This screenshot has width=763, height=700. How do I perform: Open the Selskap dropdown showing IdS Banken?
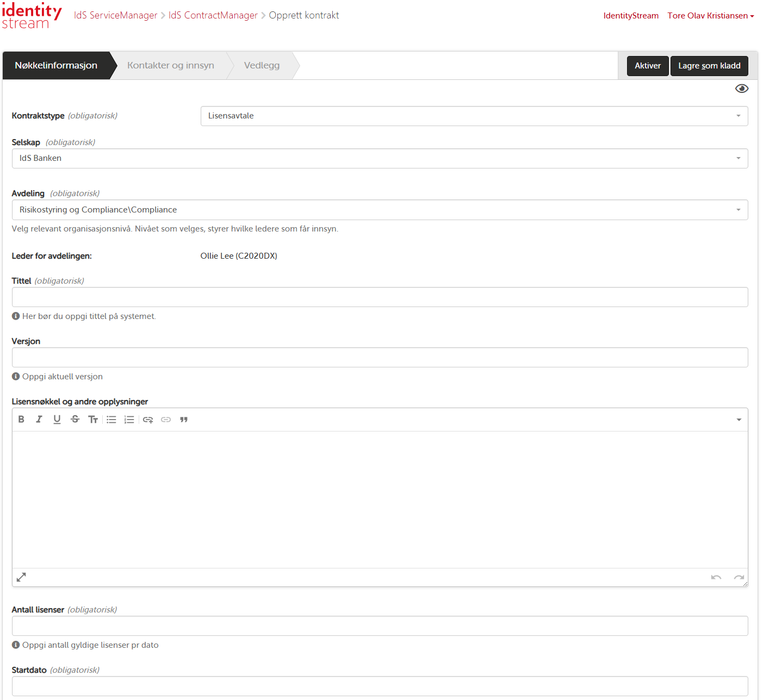(380, 158)
